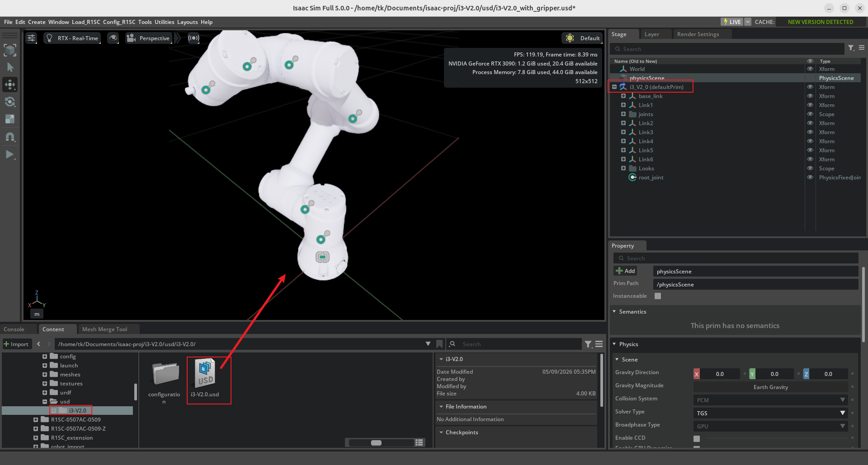Open the Stage panel filter icon
Viewport: 868px width, 465px height.
pos(851,48)
